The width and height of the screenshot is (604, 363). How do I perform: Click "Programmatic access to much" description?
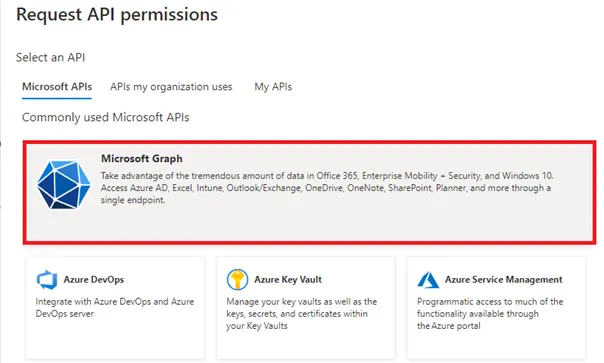tap(490, 314)
